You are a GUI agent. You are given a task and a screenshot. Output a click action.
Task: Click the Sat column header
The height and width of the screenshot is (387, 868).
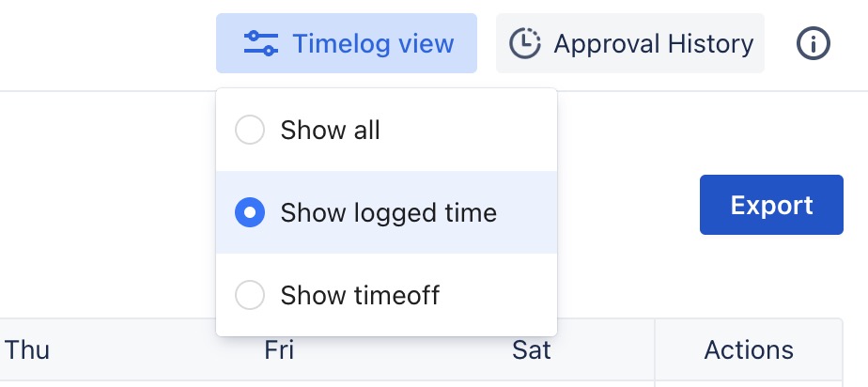pos(531,351)
